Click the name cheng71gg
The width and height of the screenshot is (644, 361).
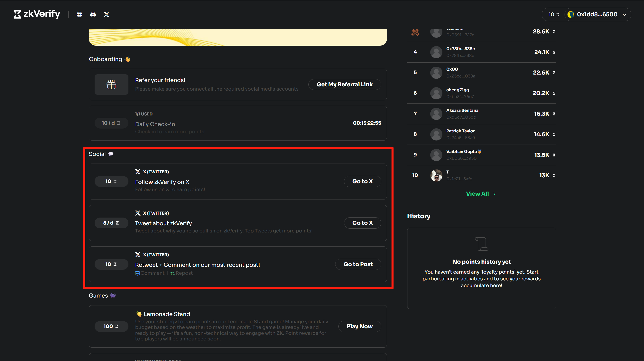tap(458, 90)
